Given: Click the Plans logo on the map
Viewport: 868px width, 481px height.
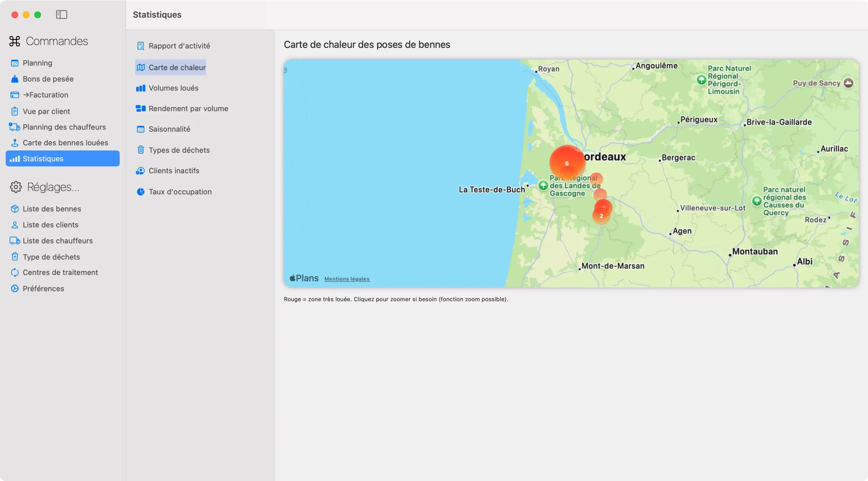Looking at the screenshot, I should pyautogui.click(x=304, y=278).
